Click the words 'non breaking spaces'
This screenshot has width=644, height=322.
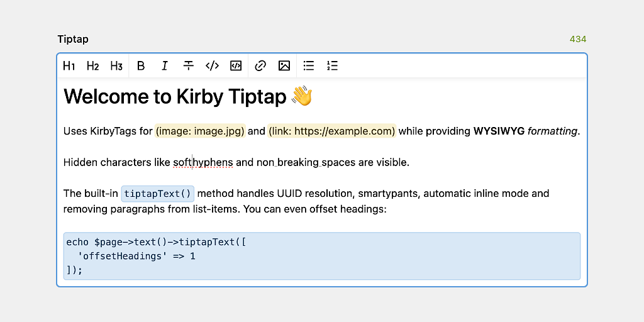(x=306, y=163)
